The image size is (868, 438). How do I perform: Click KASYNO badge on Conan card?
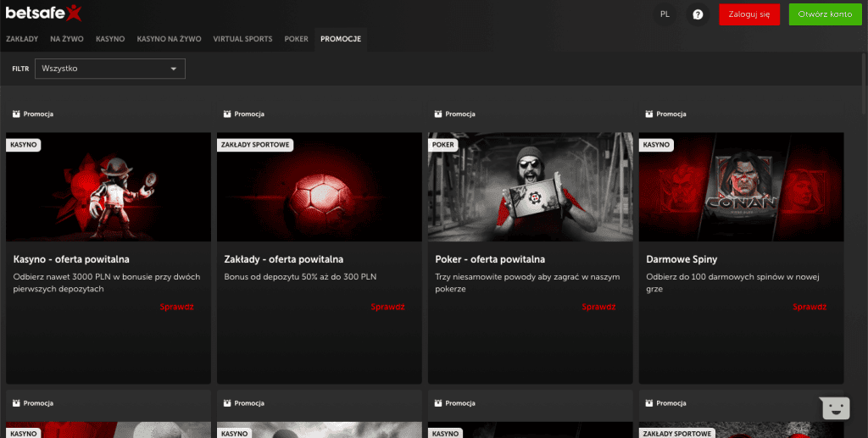[656, 145]
